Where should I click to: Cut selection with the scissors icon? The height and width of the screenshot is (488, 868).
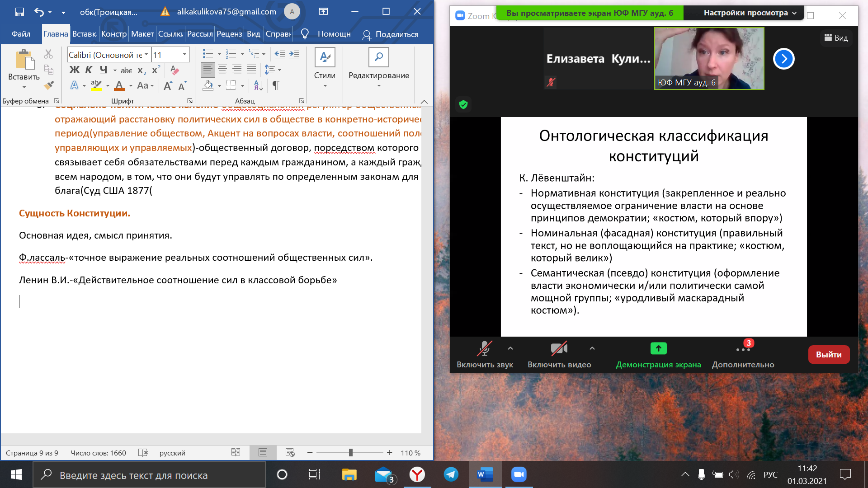point(48,55)
